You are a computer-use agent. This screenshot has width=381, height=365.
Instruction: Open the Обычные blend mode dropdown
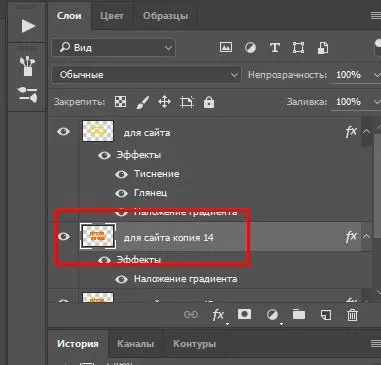[146, 75]
